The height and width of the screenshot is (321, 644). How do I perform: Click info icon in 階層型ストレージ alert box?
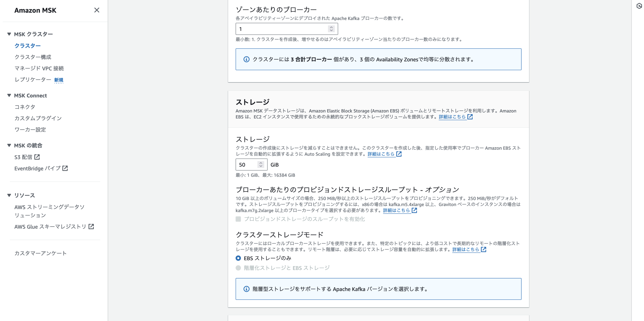(x=246, y=289)
